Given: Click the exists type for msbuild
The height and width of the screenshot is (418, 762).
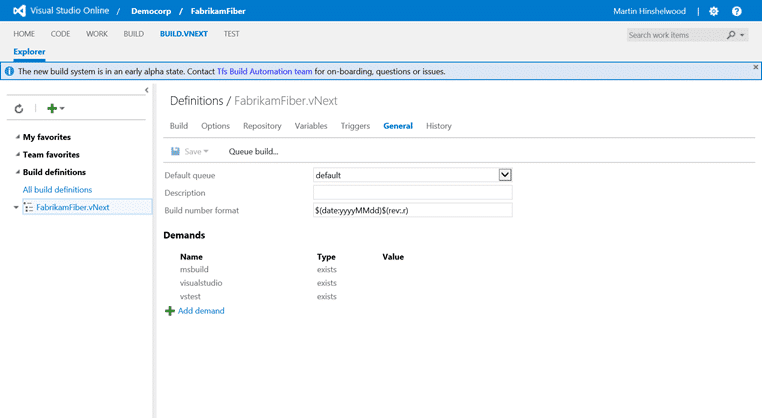Looking at the screenshot, I should coord(327,269).
